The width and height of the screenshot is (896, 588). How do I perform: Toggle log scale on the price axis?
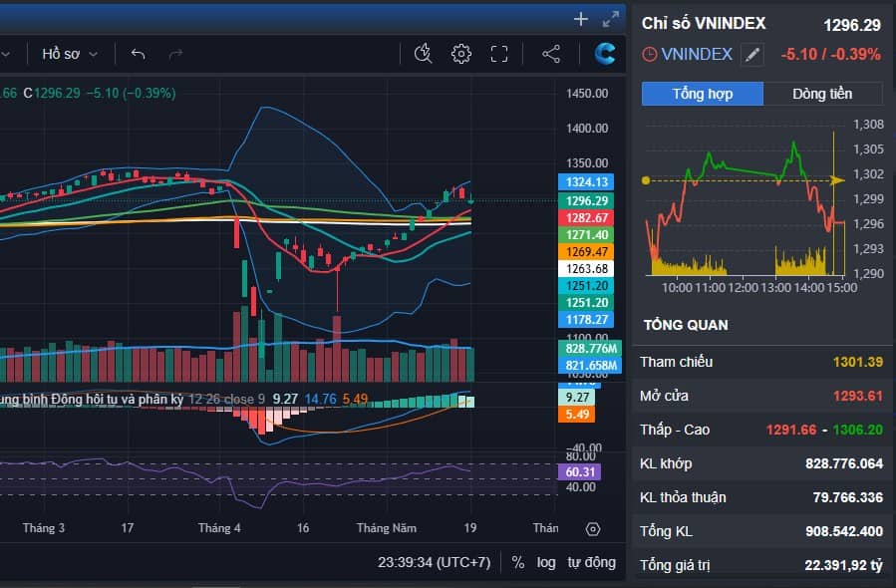coord(546,562)
